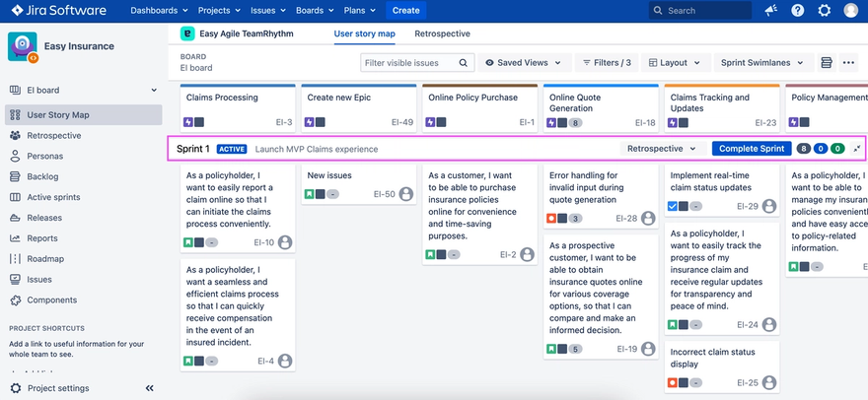This screenshot has width=868, height=400.
Task: Click the assignee avatar on EI-28
Action: (648, 218)
